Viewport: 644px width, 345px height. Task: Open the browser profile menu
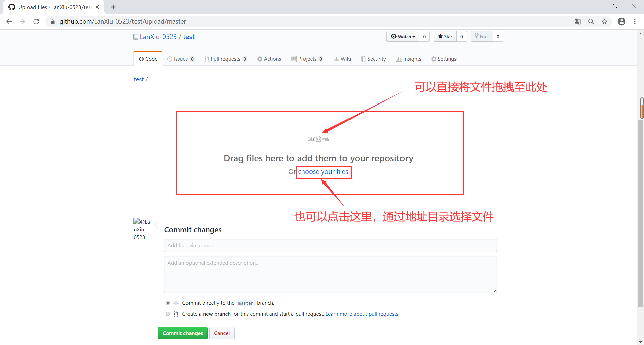[621, 21]
